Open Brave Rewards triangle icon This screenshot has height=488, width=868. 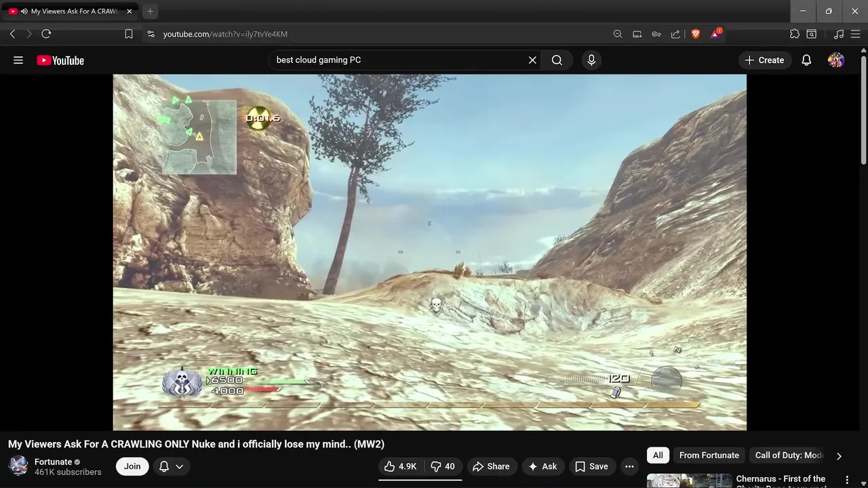(x=715, y=34)
